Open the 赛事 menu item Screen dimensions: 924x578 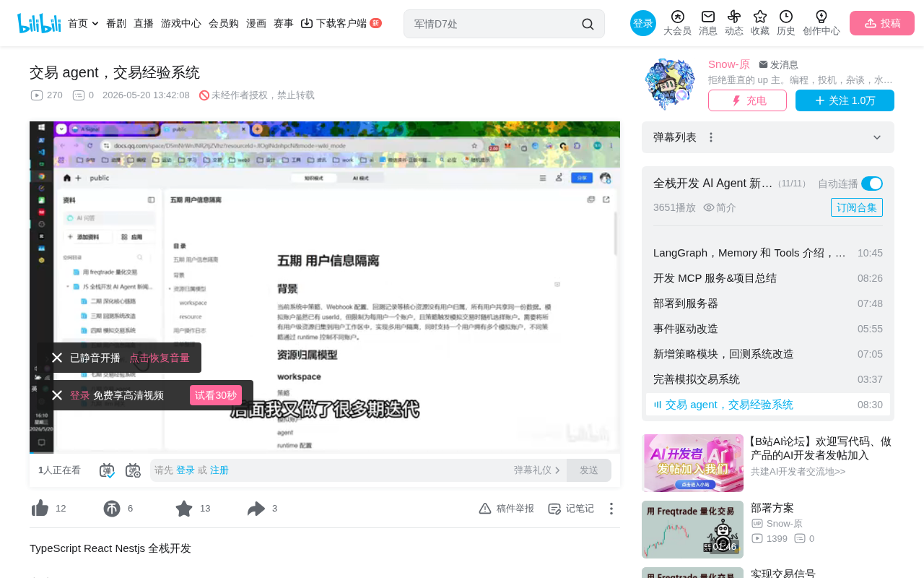coord(284,23)
